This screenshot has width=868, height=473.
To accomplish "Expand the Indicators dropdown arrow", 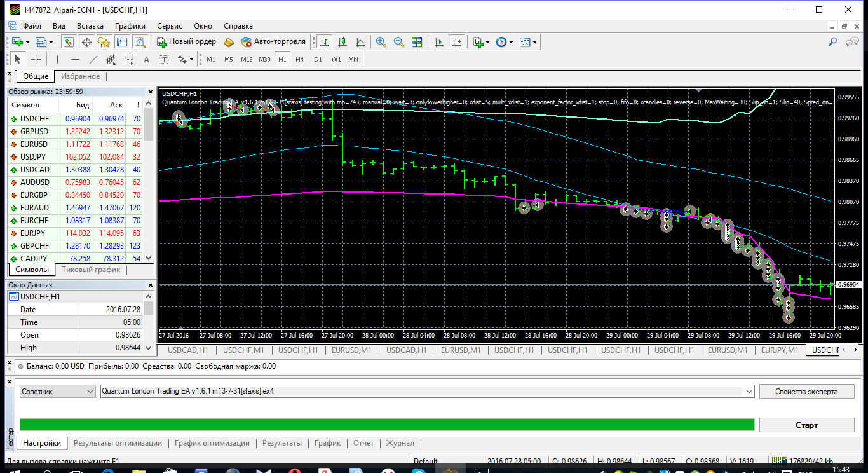I will click(x=487, y=42).
